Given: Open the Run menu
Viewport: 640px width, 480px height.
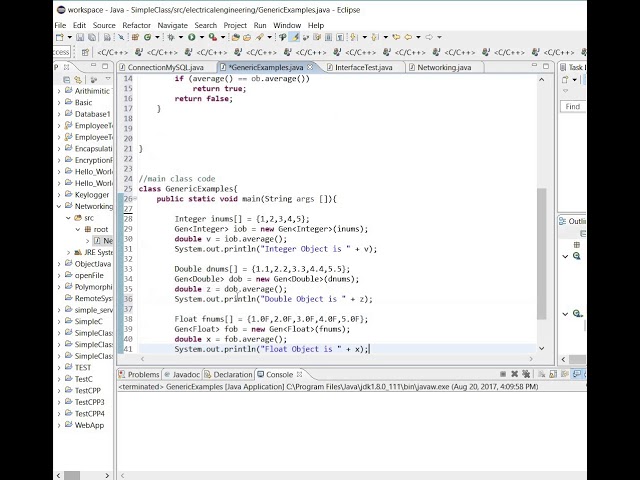Looking at the screenshot, I should point(260,25).
